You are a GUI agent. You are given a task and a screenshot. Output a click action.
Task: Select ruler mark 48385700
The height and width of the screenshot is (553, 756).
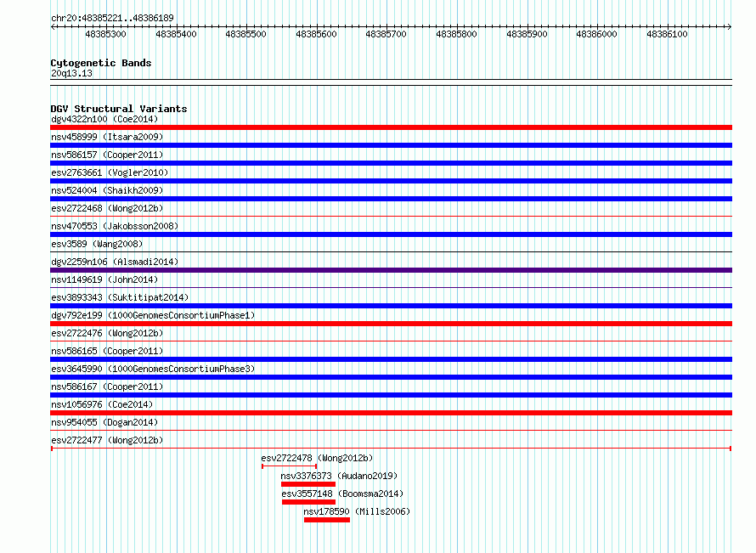[x=386, y=34]
